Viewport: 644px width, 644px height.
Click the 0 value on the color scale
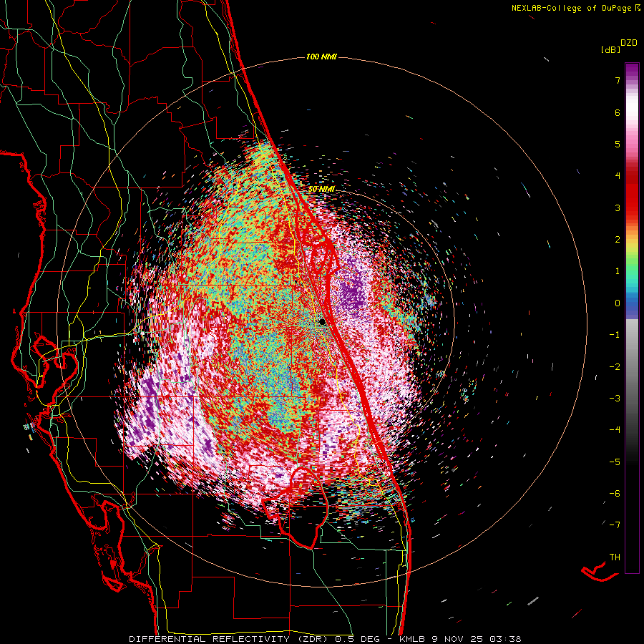pos(618,303)
